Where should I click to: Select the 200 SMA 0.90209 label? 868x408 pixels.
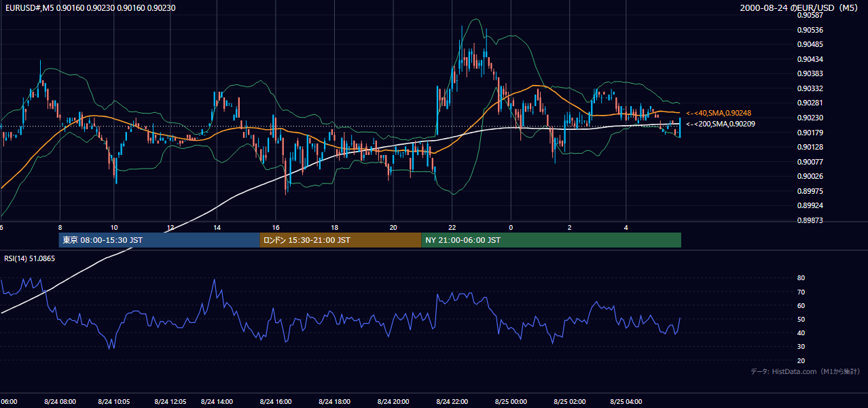pos(720,124)
